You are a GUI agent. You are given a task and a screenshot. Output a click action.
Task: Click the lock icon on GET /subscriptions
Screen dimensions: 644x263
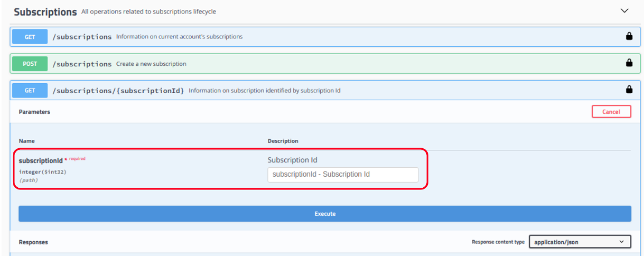click(629, 36)
